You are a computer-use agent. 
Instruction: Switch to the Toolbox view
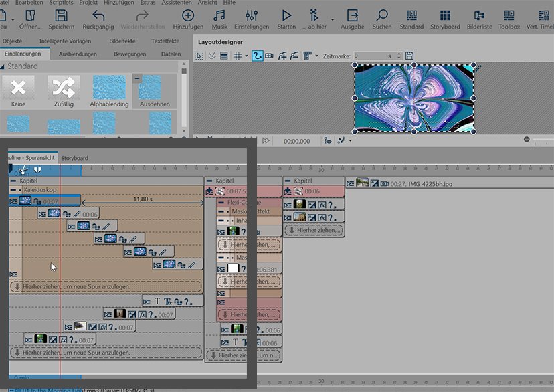509,15
